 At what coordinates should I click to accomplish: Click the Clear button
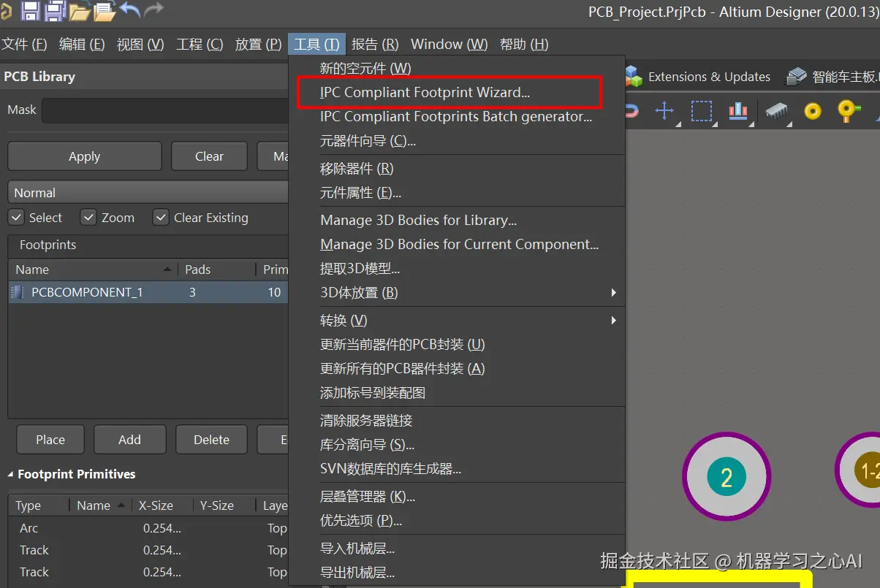(210, 156)
